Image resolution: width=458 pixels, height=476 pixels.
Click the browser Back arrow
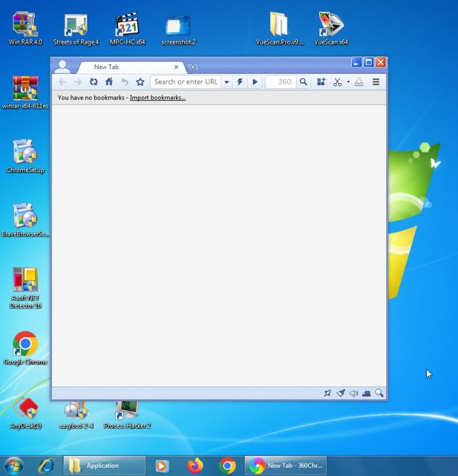(x=62, y=82)
